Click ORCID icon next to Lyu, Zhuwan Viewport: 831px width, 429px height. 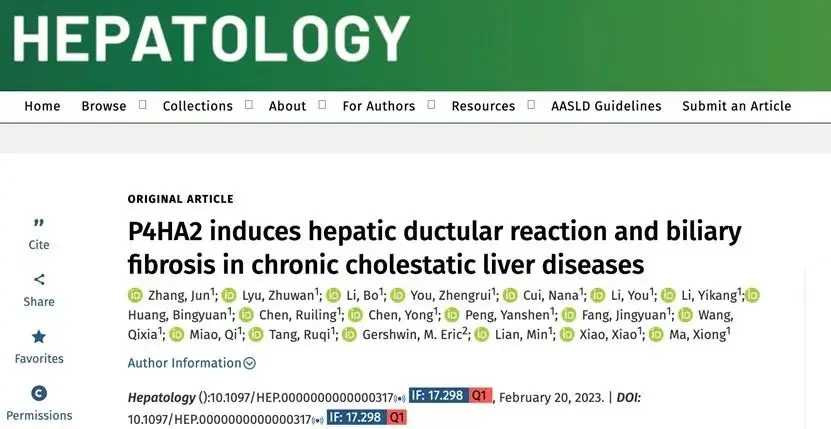point(229,295)
